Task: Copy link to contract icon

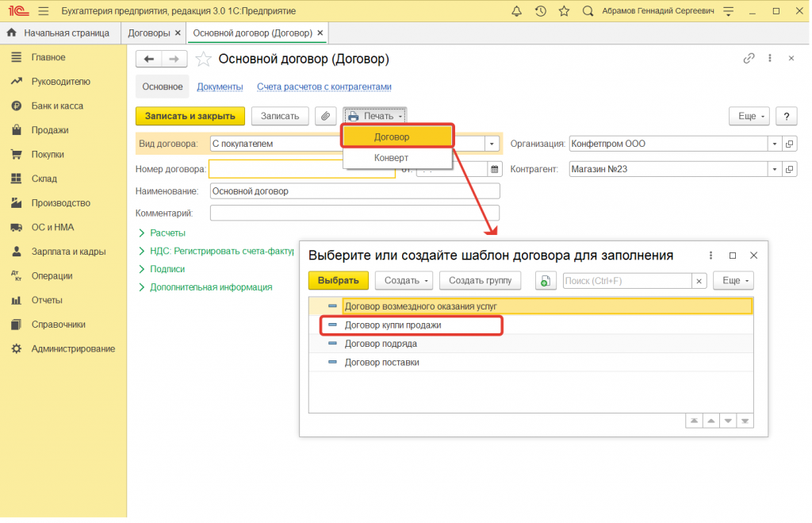Action: click(x=748, y=59)
